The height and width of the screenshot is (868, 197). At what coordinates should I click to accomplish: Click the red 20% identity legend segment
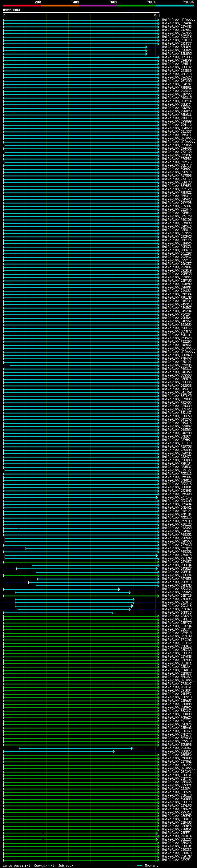pos(22,6)
